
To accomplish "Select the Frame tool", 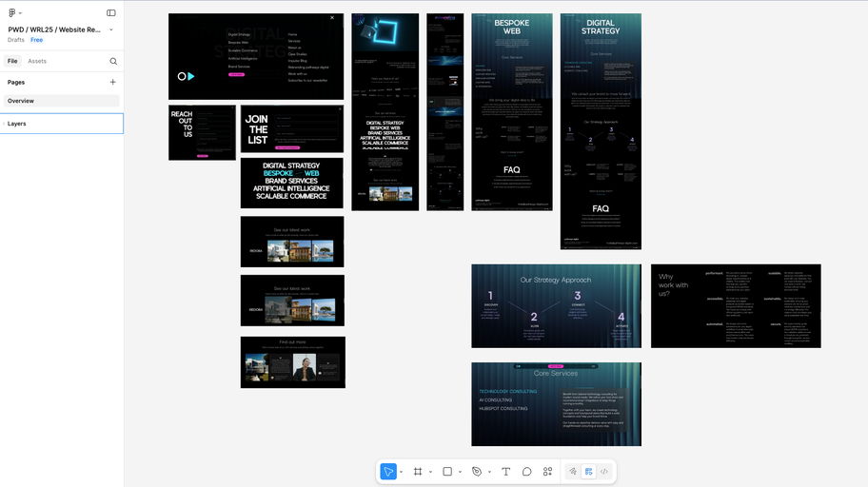I will 418,472.
